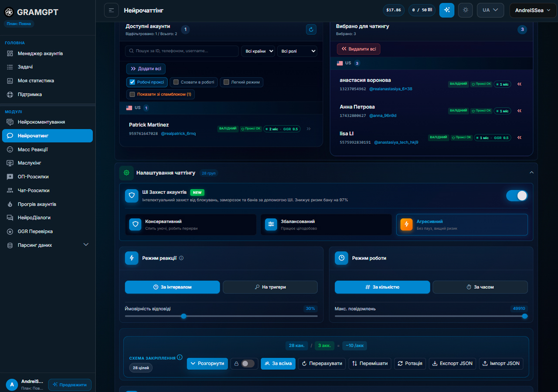Open AndreiSSea account dropdown

coord(533,10)
